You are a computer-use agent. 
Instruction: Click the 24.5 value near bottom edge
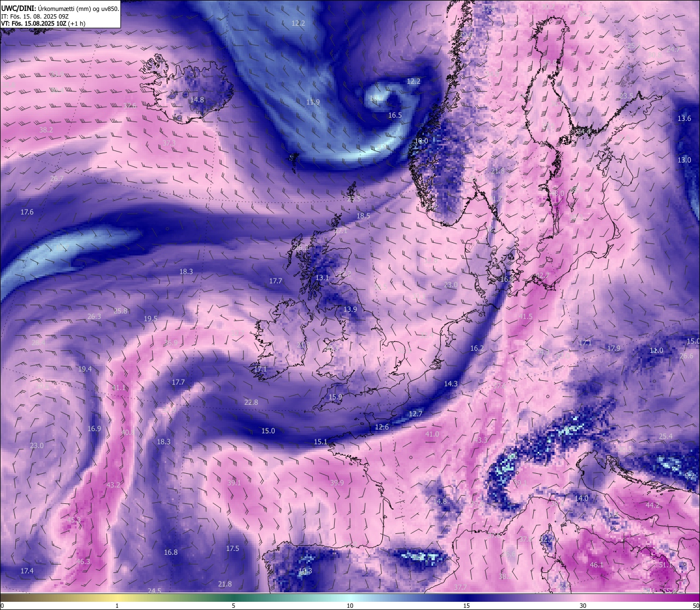pyautogui.click(x=154, y=590)
